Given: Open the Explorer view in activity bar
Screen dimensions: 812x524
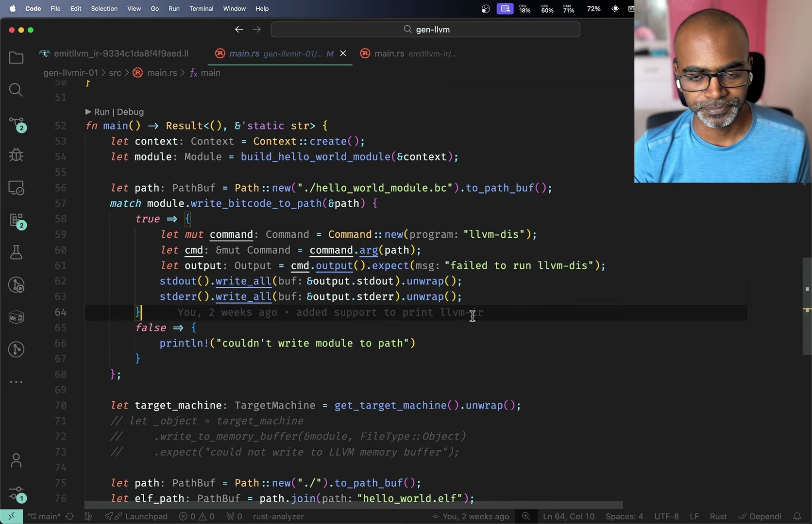Looking at the screenshot, I should pos(16,58).
